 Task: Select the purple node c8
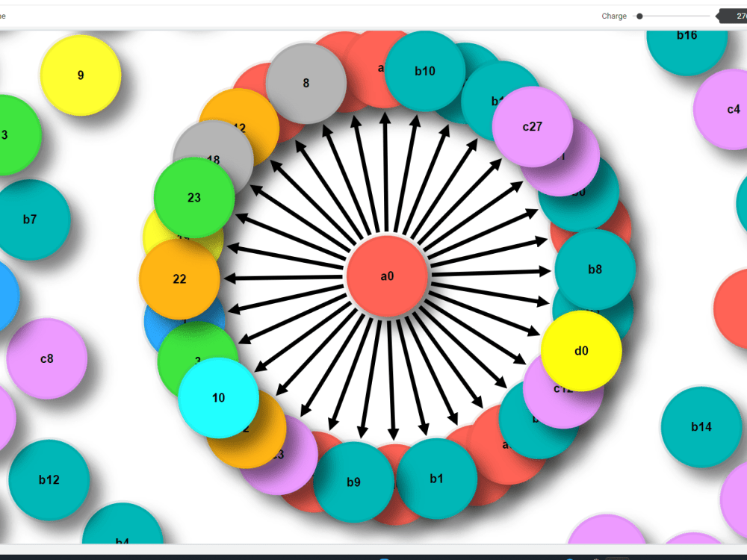point(46,358)
